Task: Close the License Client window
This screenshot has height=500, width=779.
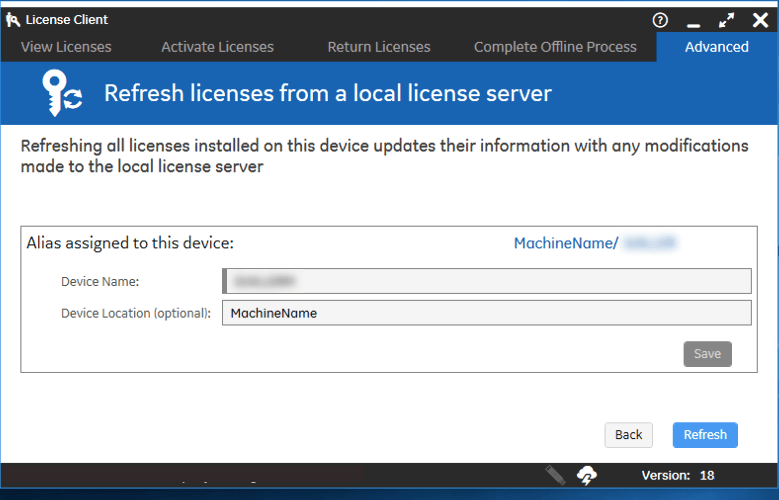Action: click(760, 20)
